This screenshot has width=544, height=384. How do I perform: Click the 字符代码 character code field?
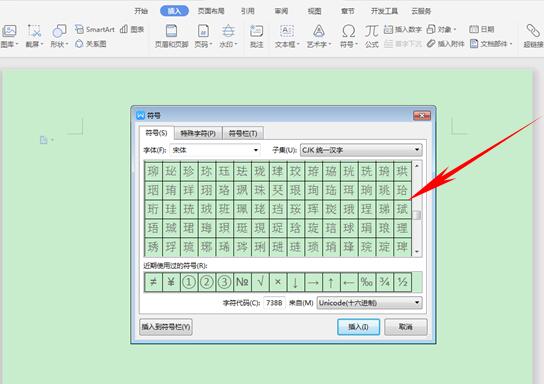[x=274, y=303]
